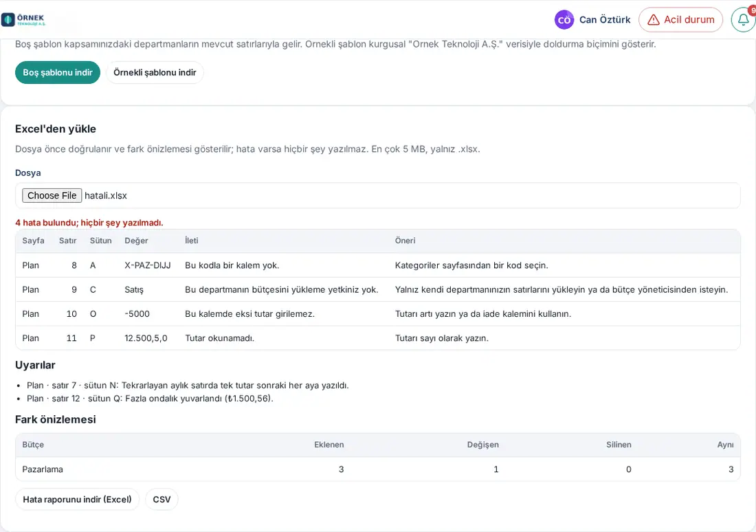Viewport: 756px width, 532px height.
Task: Click the Değer column header
Action: [137, 241]
